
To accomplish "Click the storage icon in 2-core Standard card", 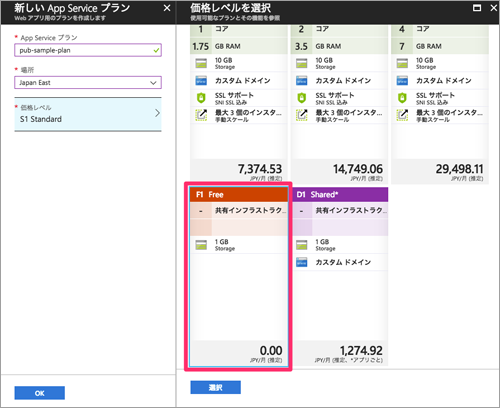I will pos(302,63).
